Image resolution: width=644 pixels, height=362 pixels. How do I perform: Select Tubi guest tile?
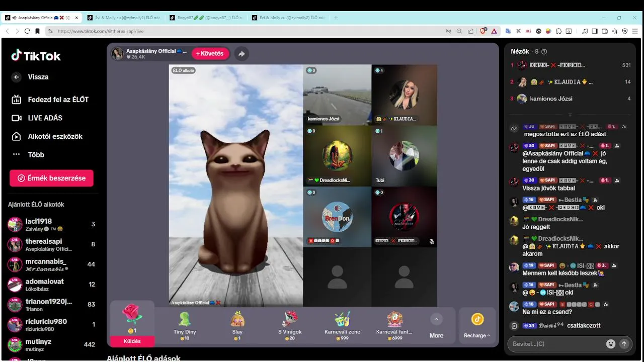[x=405, y=156]
